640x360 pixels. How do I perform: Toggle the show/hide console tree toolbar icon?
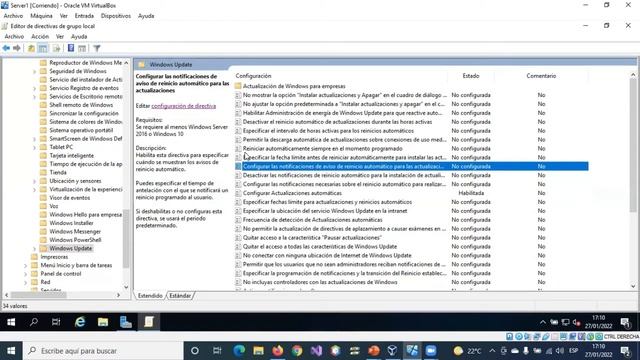point(42,48)
